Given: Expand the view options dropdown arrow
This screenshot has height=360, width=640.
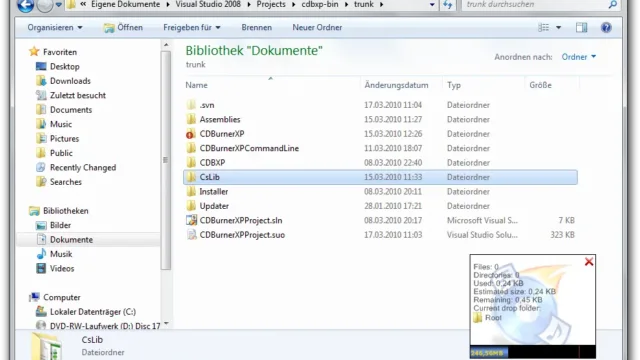Looking at the screenshot, I should (x=558, y=27).
